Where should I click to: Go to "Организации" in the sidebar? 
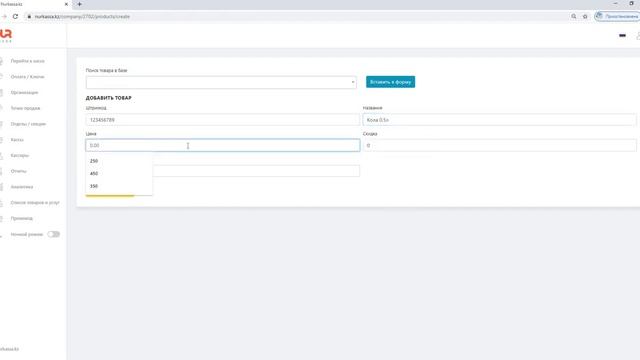coord(24,93)
